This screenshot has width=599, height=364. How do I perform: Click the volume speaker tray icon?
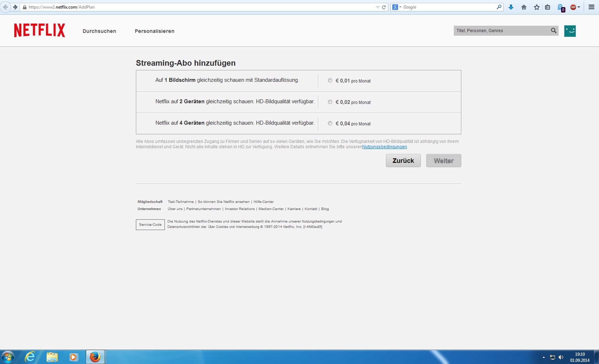point(561,357)
